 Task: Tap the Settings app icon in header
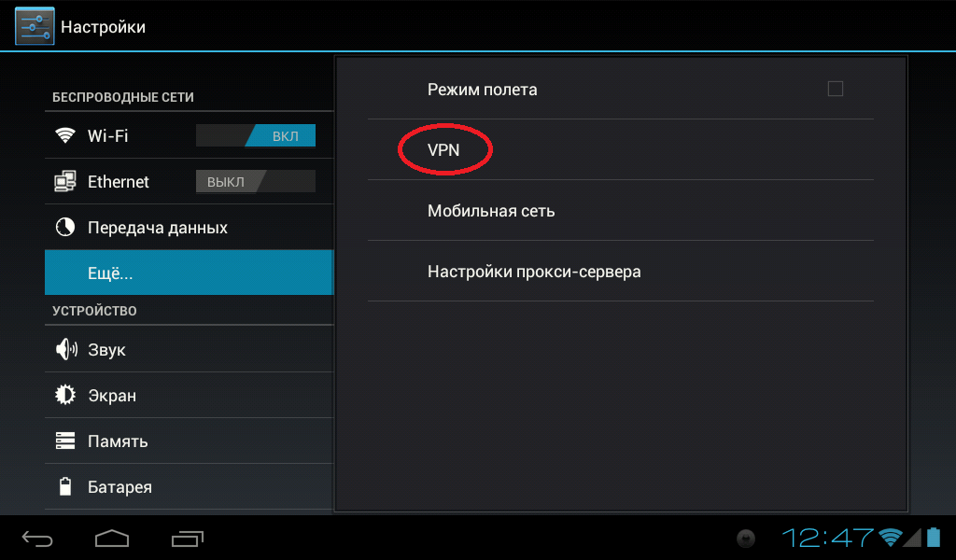coord(35,26)
